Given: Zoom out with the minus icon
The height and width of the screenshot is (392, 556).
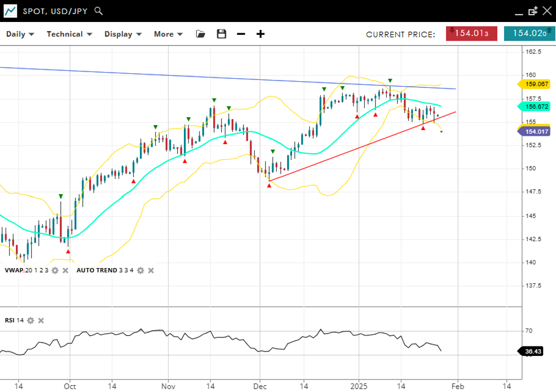Looking at the screenshot, I should 241,34.
